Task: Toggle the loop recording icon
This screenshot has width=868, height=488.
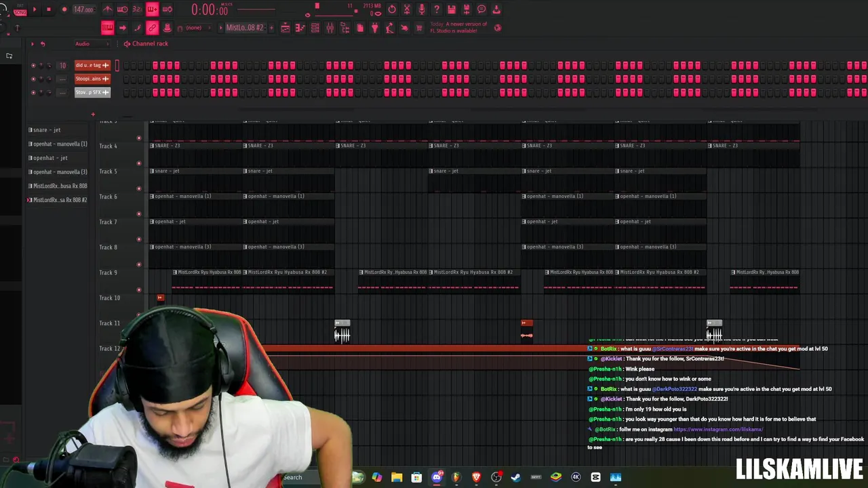Action: (167, 9)
